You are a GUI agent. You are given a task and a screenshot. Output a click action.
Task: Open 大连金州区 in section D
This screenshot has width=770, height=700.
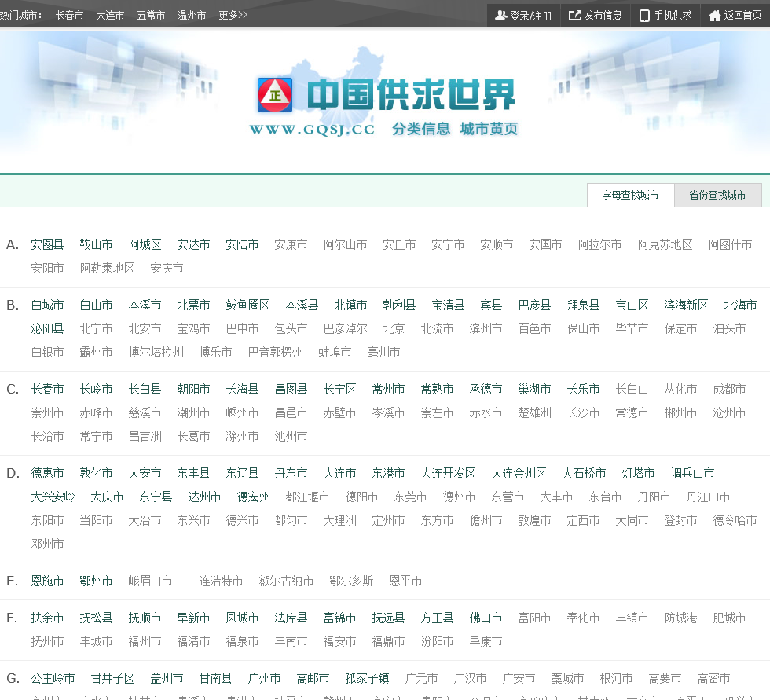coord(519,473)
